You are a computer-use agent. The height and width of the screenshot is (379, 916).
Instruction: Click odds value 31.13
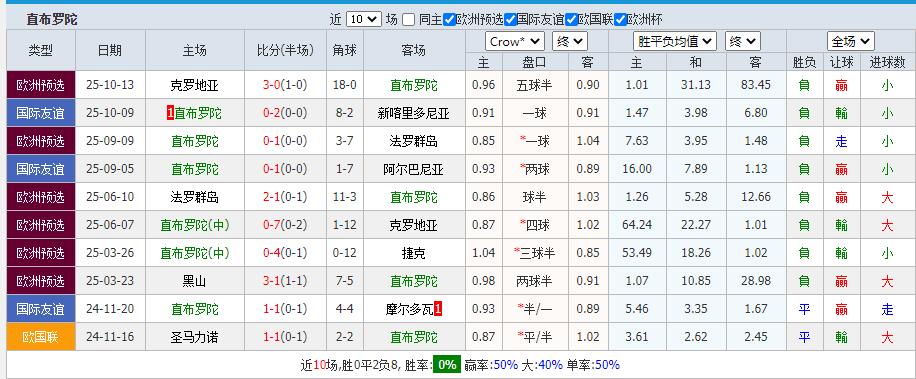(x=696, y=85)
